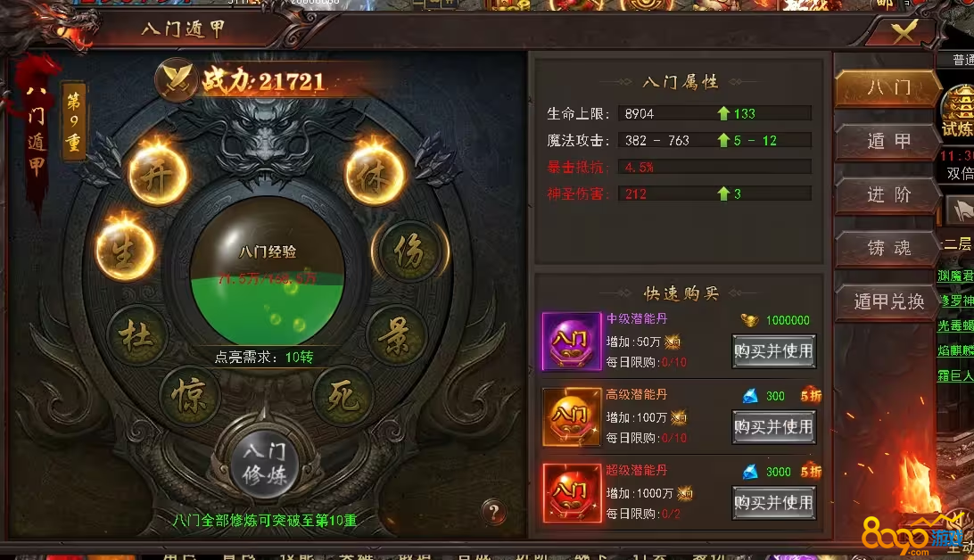The height and width of the screenshot is (560, 974).
Task: Click the 八门修炼 cultivate button
Action: point(265,463)
